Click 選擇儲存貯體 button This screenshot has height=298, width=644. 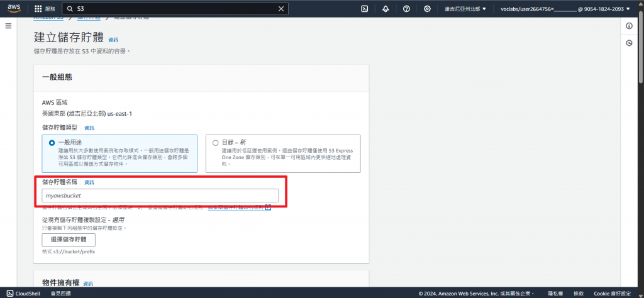[69, 240]
